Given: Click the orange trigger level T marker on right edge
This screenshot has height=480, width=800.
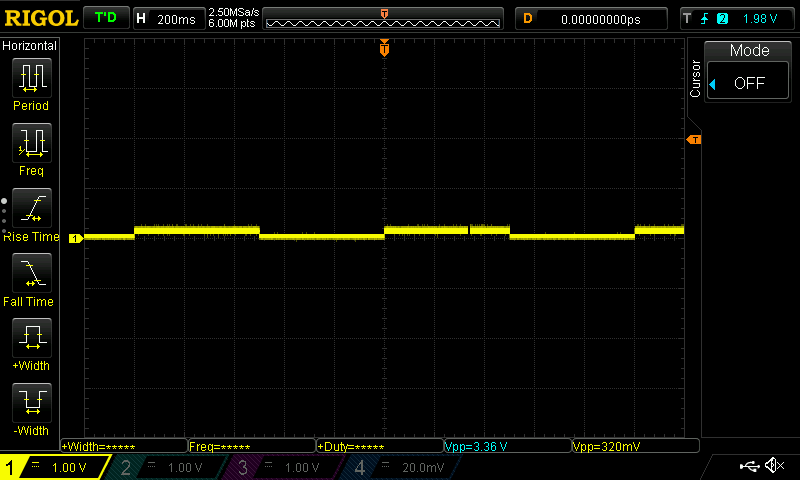Looking at the screenshot, I should pyautogui.click(x=694, y=139).
